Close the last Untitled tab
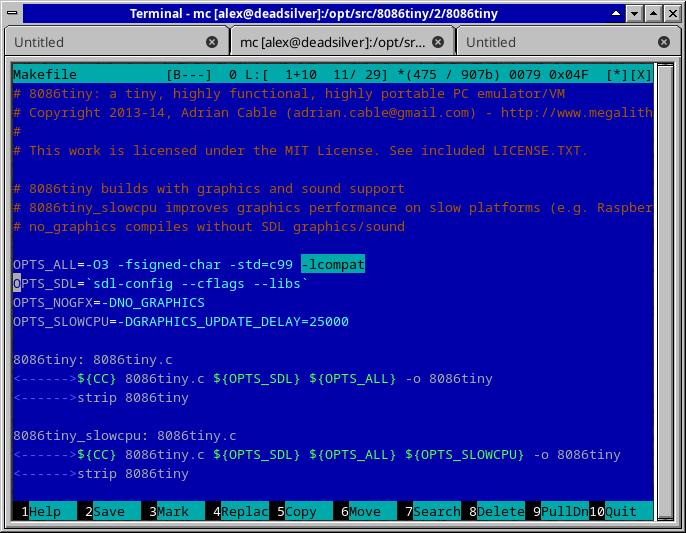This screenshot has height=533, width=686. tap(664, 42)
